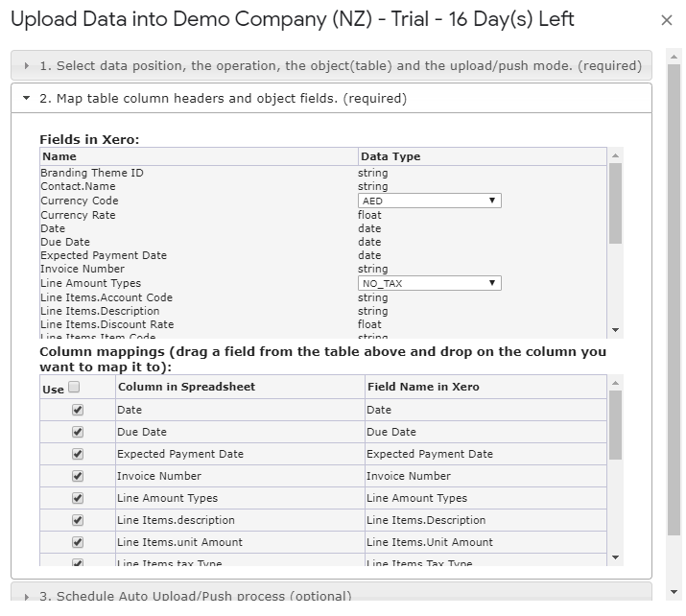Select Line Amount Types field name in Xero list

(90, 283)
